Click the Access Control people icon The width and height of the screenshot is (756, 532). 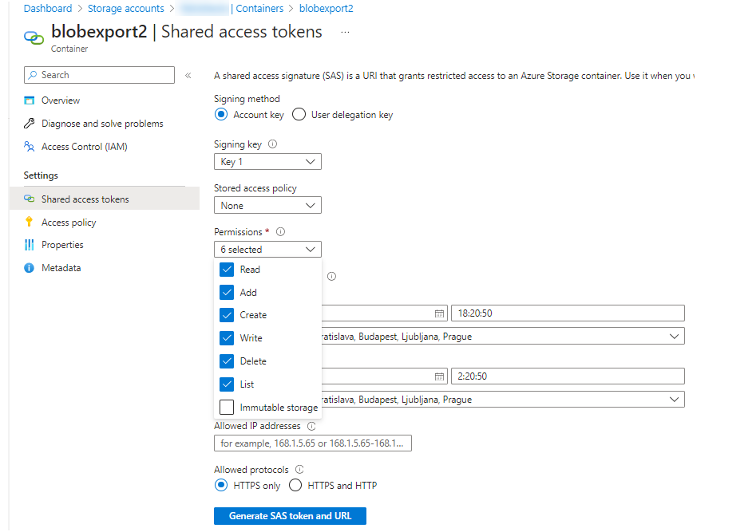coord(30,147)
